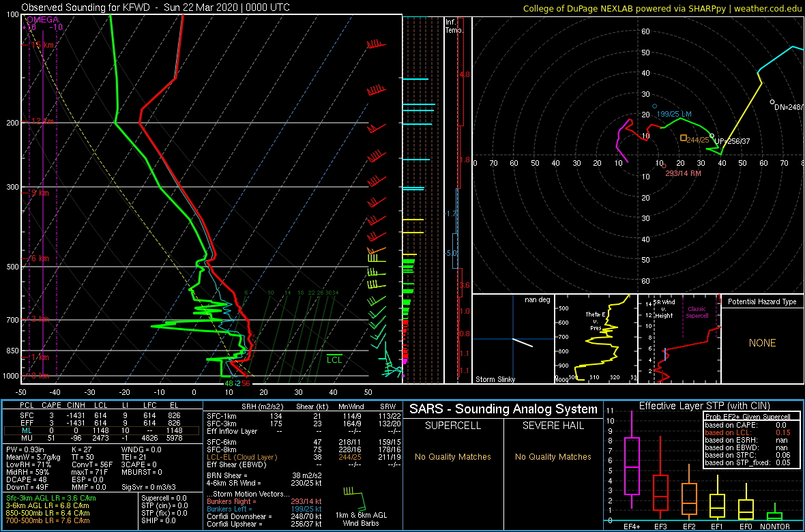This screenshot has height=532, width=805.
Task: Click the yellow 'NONE' hazard text
Action: pyautogui.click(x=762, y=343)
